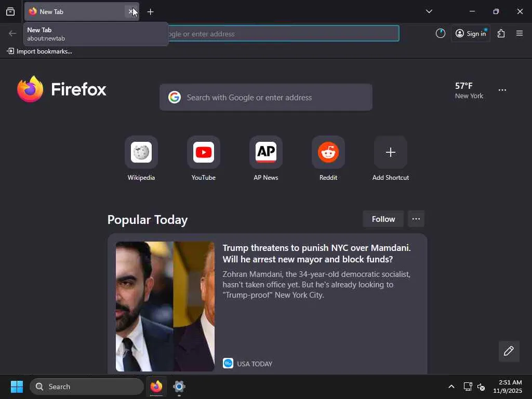
Task: Open the 57°F New York weather widget
Action: [469, 90]
